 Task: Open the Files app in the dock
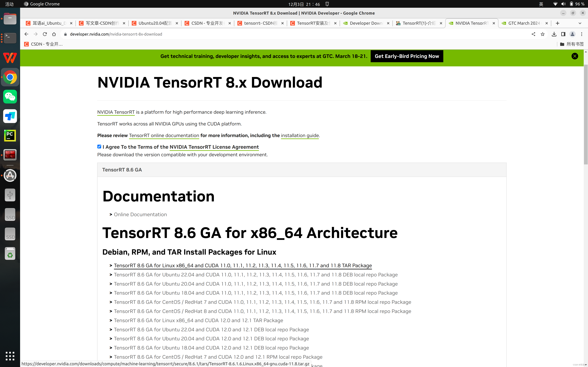10,19
